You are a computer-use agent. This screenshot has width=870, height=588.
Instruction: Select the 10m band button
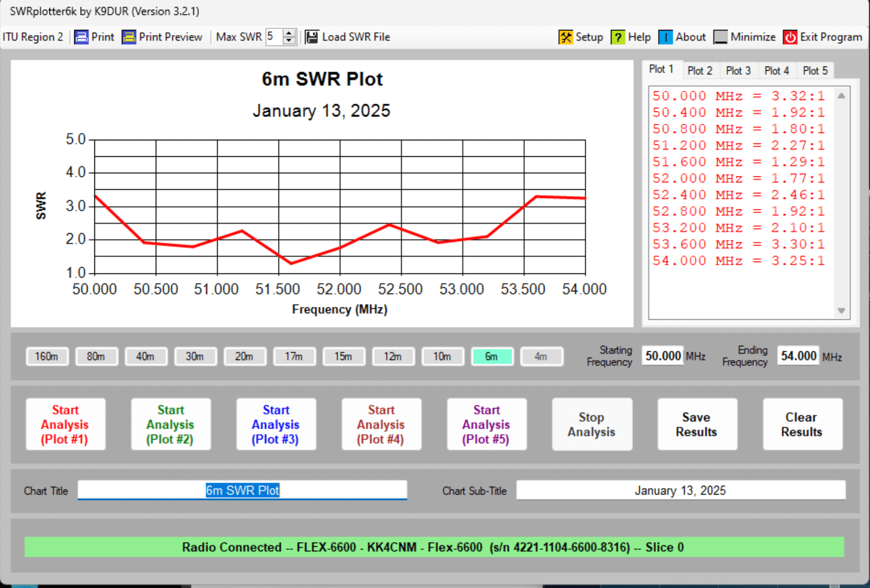443,356
